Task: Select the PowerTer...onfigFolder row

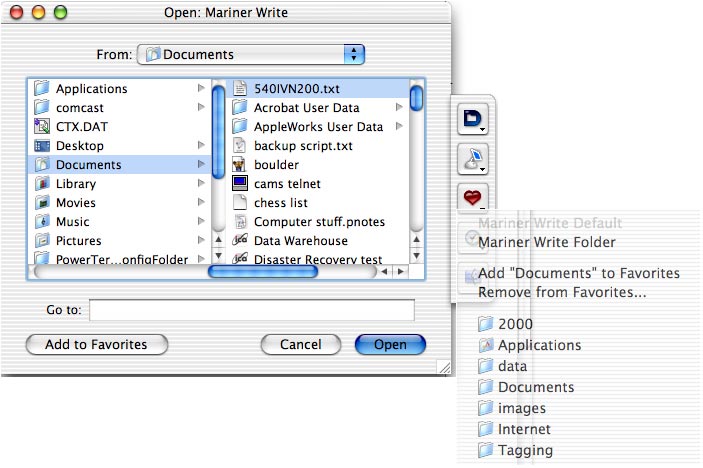Action: [119, 259]
